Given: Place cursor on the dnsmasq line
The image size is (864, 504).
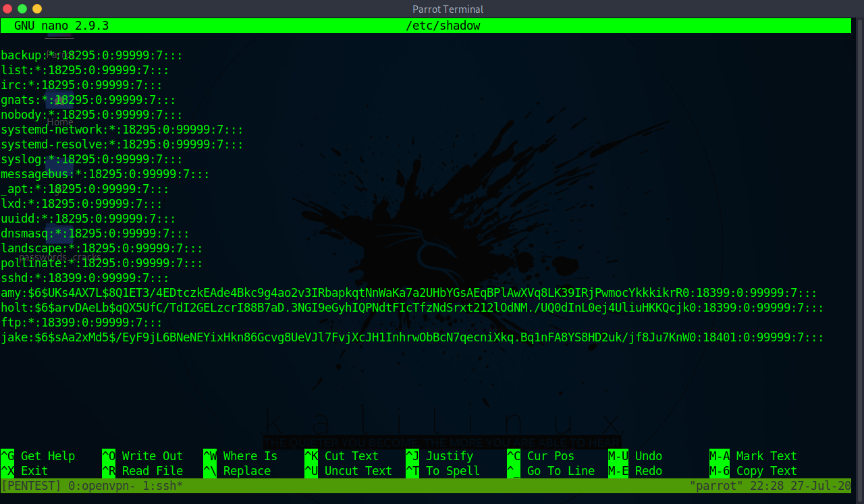Looking at the screenshot, I should (x=95, y=233).
